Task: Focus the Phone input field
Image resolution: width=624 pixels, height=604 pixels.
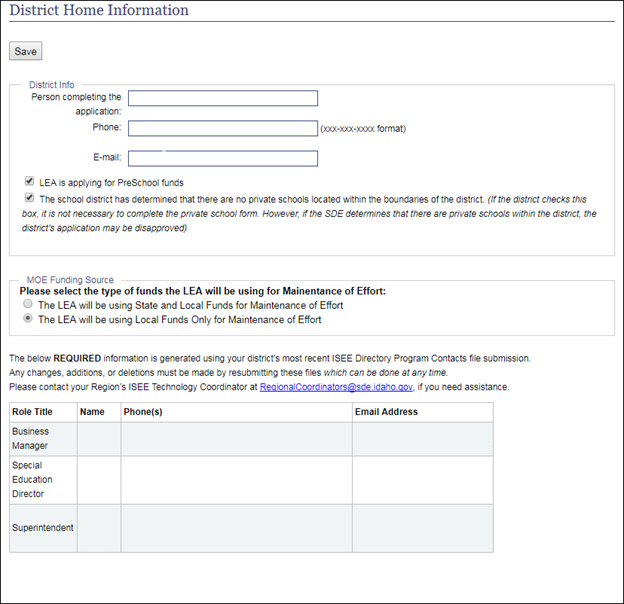Action: [222, 128]
